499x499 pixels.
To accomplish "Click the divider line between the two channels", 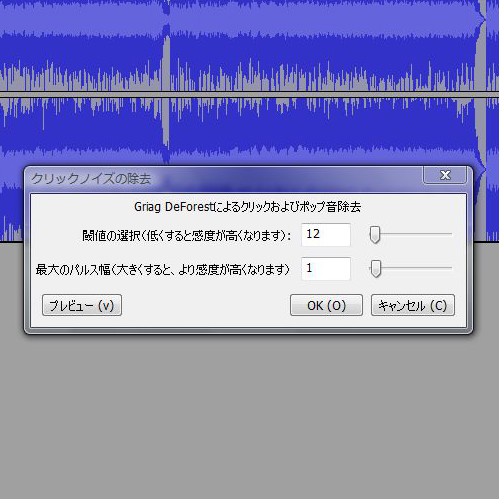I will pos(249,94).
